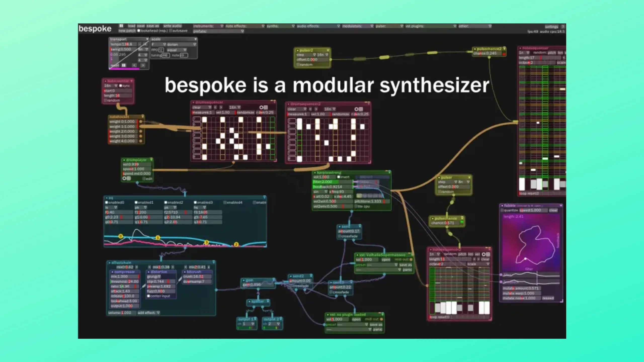
Task: Toggle the drumsequencer enable dot
Action: coord(193,103)
